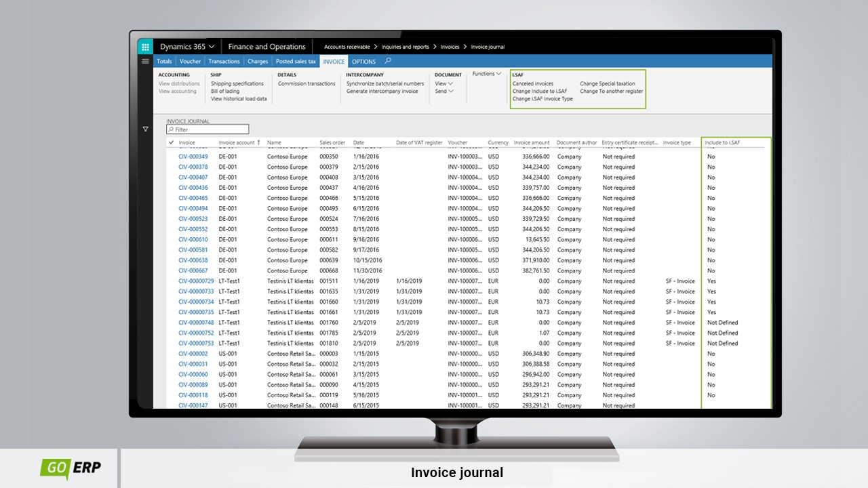Open invoice CIV-000002
868x488 pixels.
click(x=193, y=354)
